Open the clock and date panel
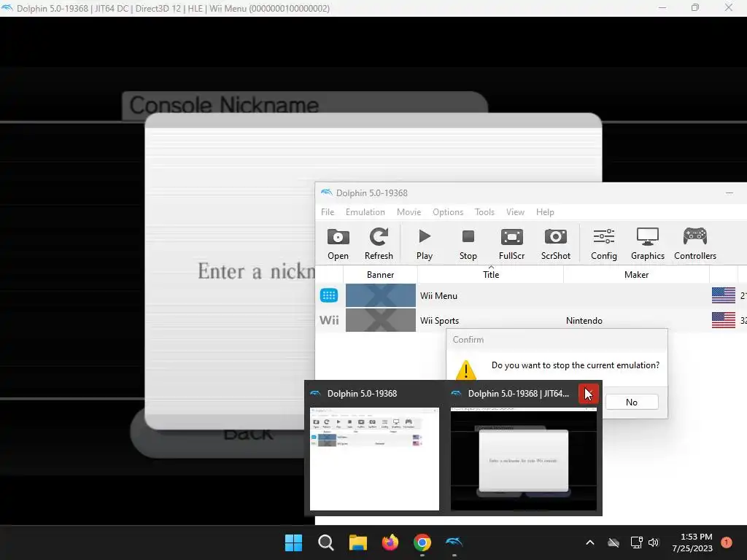The height and width of the screenshot is (560, 747). pyautogui.click(x=692, y=542)
